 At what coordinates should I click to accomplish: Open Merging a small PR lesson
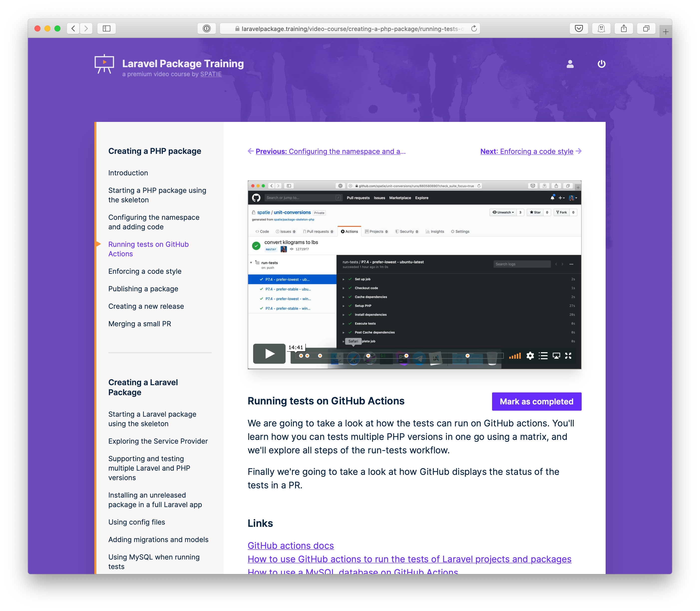140,324
